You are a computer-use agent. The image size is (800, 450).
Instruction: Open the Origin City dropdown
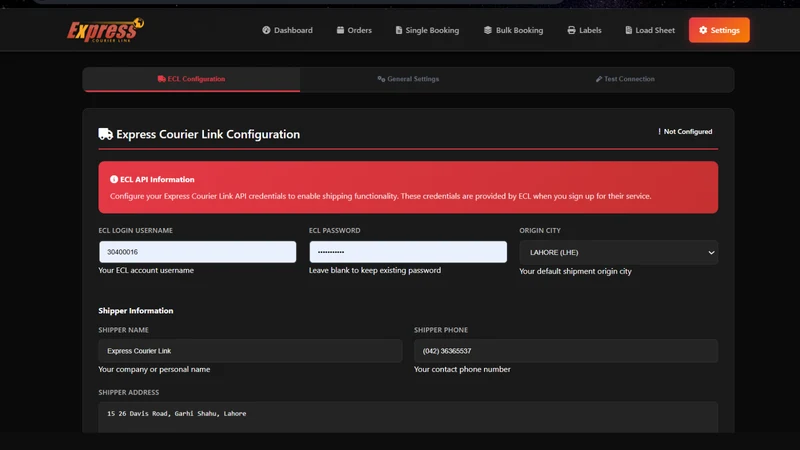[x=618, y=253]
